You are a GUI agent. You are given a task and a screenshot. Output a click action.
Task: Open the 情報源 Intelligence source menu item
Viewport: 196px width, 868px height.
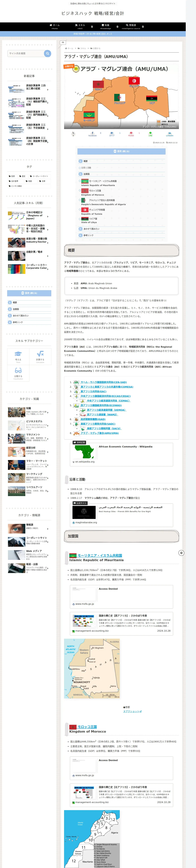[x=131, y=27]
